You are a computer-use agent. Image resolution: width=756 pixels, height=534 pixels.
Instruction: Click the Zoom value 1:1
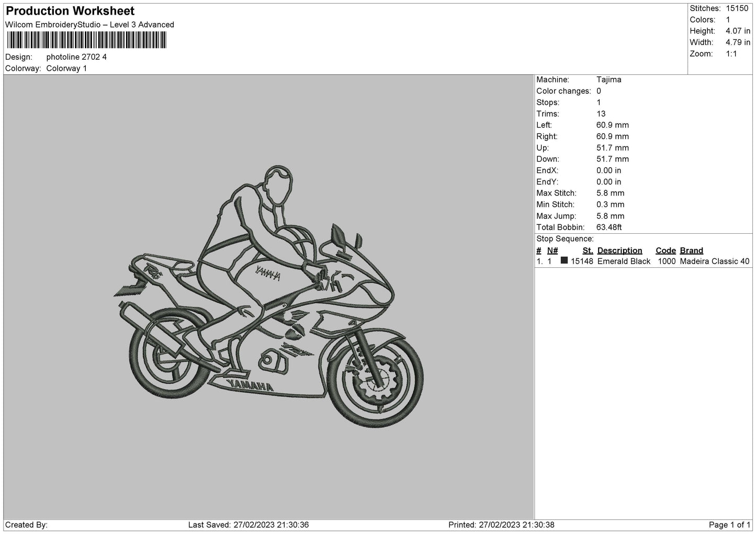pyautogui.click(x=731, y=54)
